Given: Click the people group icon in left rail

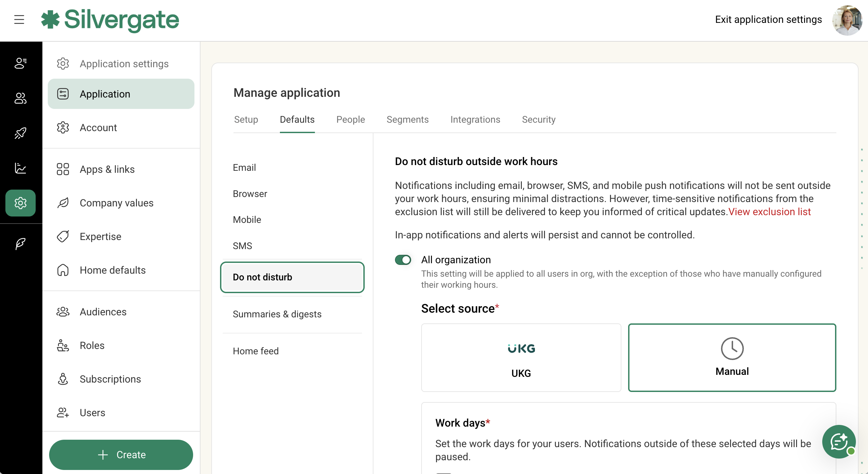Looking at the screenshot, I should [21, 98].
